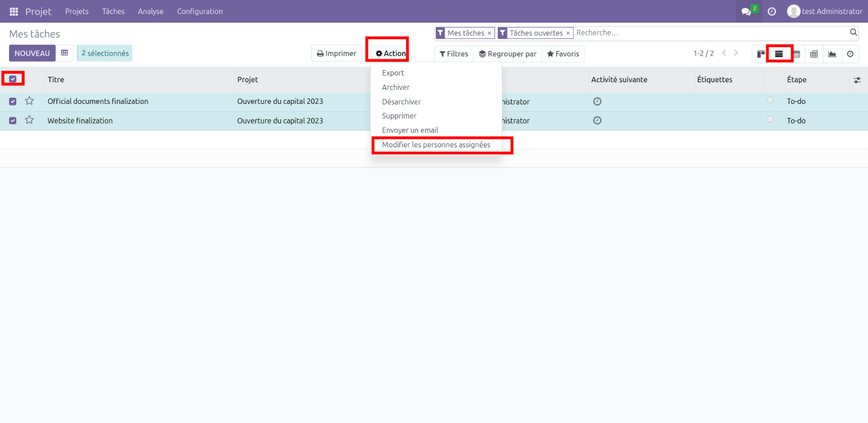Viewport: 868px width, 423px height.
Task: Click activity clock for Website finalization
Action: click(597, 120)
